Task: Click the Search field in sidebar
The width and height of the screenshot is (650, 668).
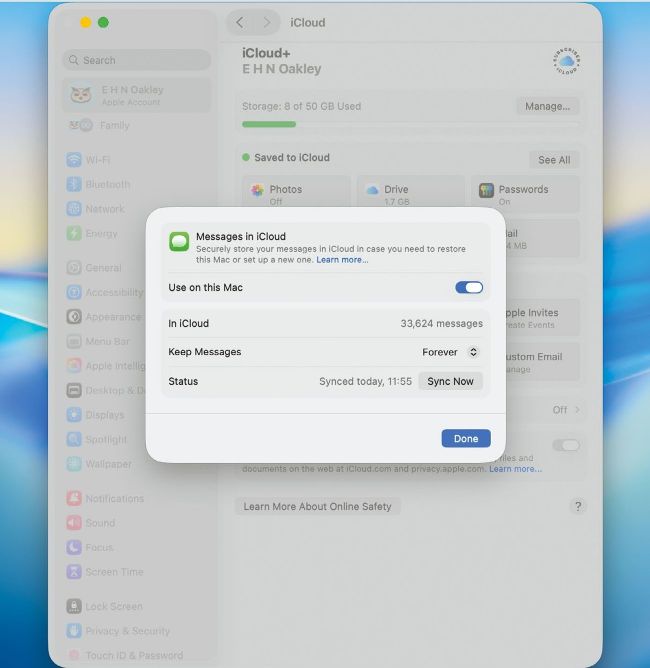Action: 136,60
